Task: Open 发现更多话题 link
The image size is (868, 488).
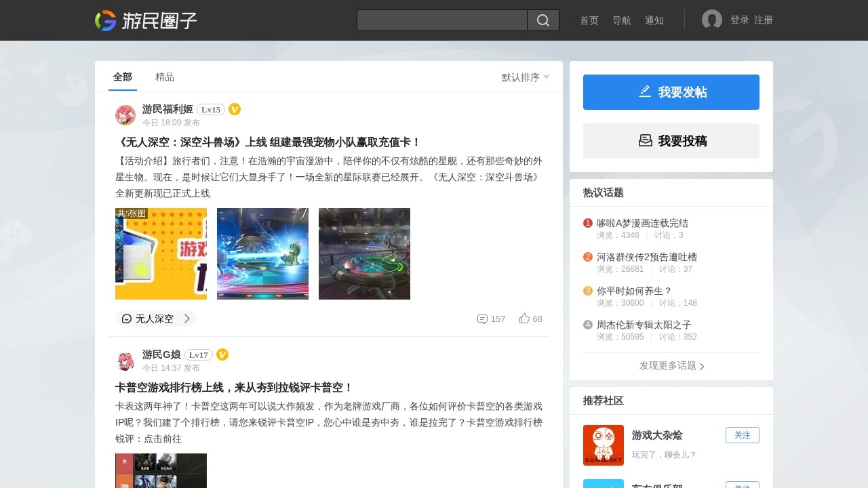Action: (x=671, y=365)
